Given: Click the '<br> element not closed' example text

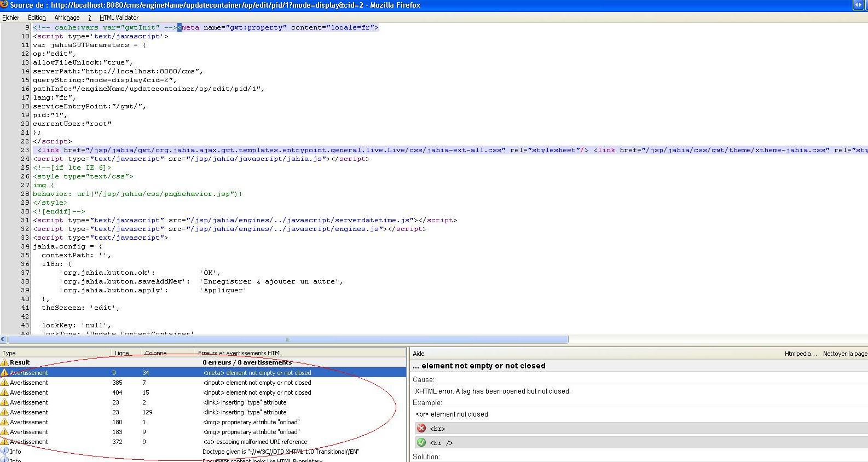Looking at the screenshot, I should (452, 414).
